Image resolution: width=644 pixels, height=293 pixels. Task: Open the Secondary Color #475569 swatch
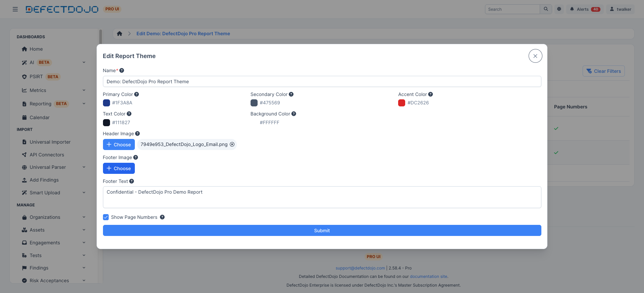click(254, 103)
